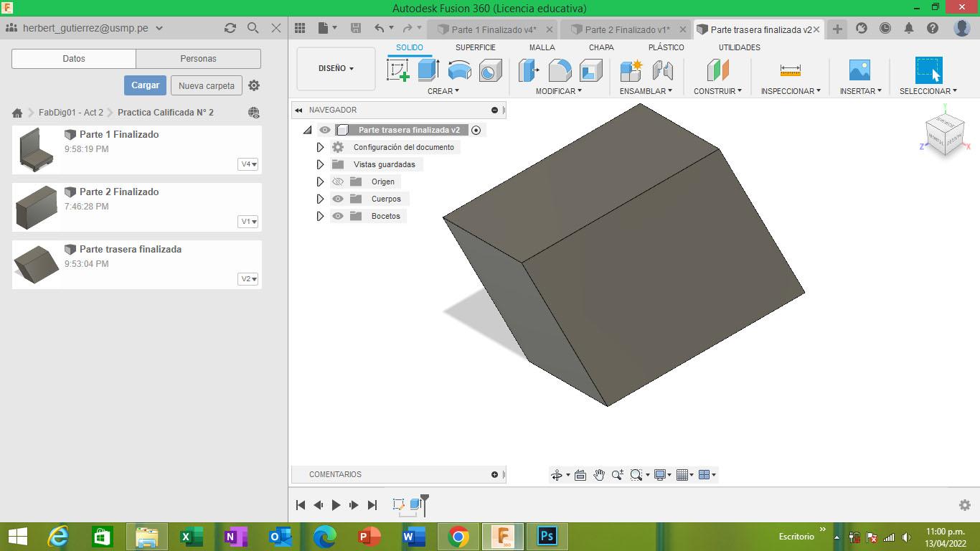Activate the Select tool icon

click(x=928, y=70)
